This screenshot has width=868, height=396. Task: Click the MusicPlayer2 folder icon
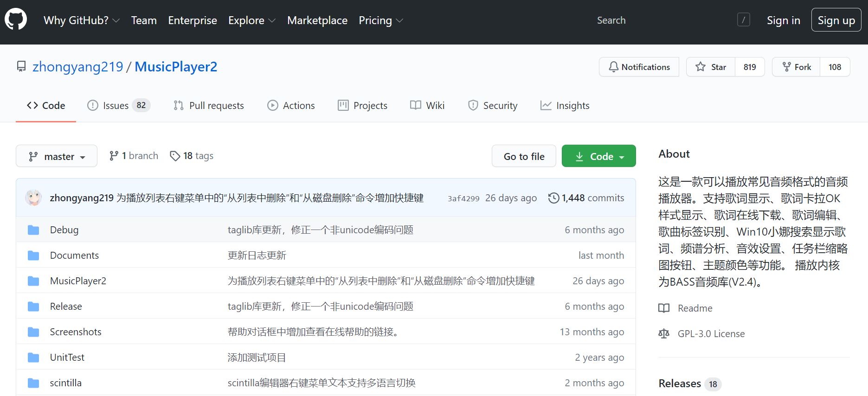(x=33, y=281)
